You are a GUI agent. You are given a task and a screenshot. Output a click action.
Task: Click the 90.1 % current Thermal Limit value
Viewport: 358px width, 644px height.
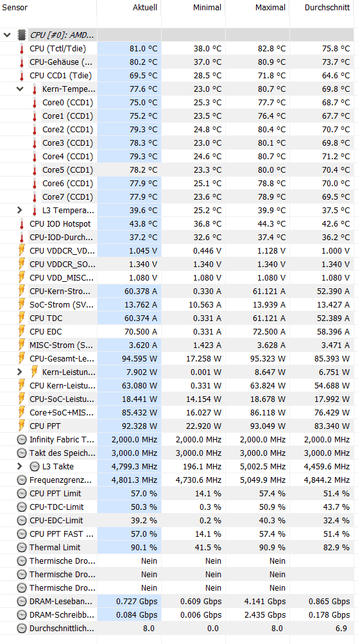(x=144, y=548)
